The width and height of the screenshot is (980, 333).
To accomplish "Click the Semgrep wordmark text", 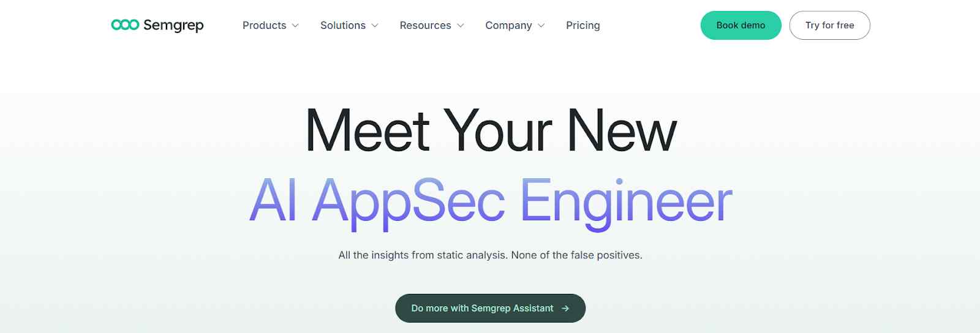I will point(173,25).
